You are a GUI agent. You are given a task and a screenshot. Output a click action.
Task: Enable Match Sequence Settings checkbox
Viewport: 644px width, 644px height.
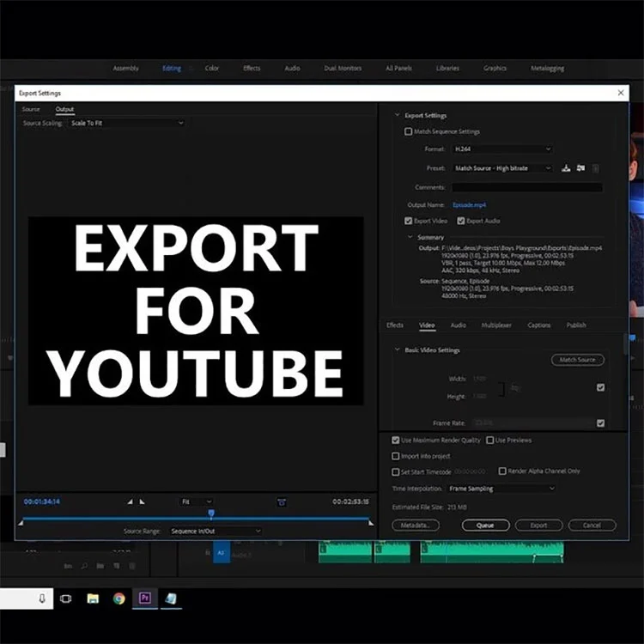408,131
